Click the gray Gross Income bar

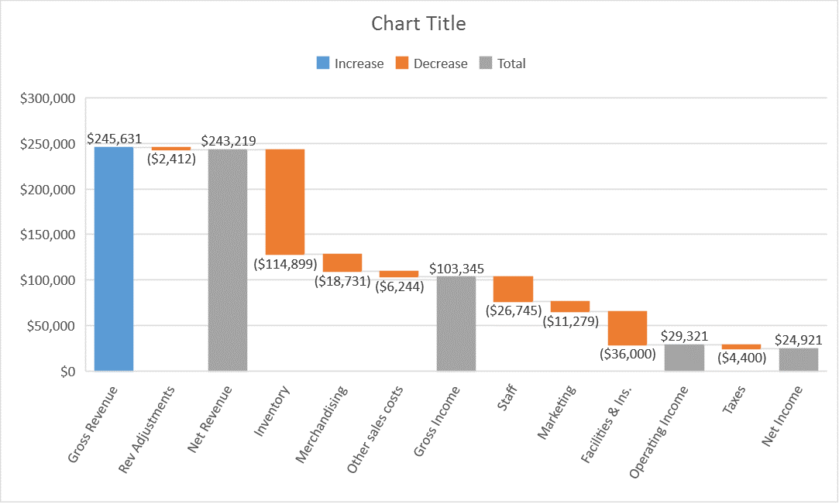pyautogui.click(x=456, y=324)
